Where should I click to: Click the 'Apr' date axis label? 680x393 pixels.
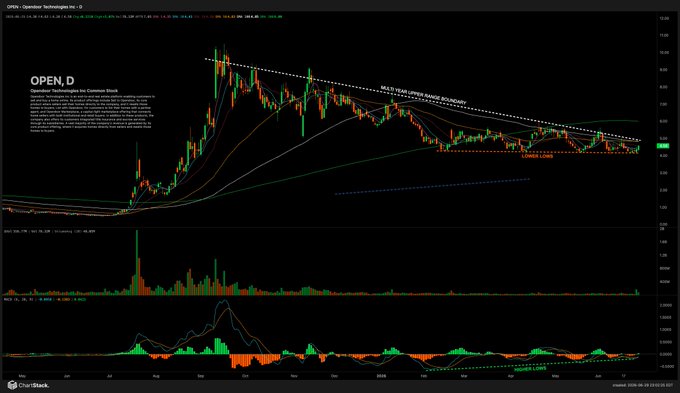pos(510,376)
